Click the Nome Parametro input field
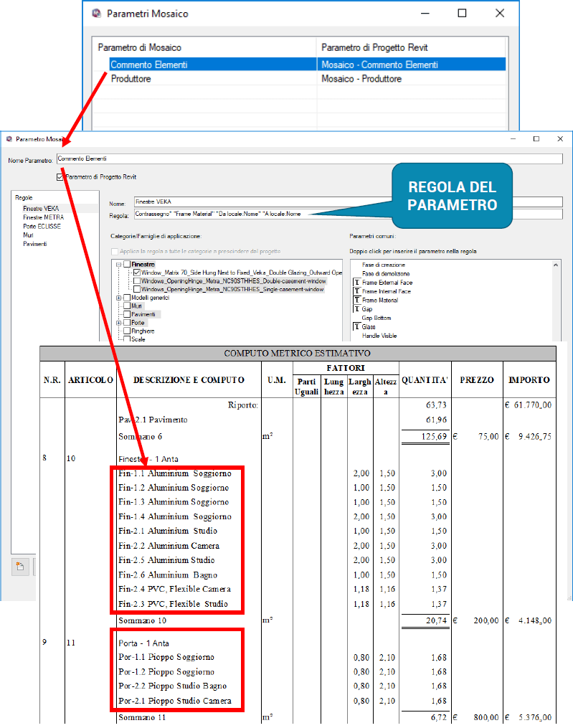Image resolution: width=573 pixels, height=728 pixels. point(310,159)
